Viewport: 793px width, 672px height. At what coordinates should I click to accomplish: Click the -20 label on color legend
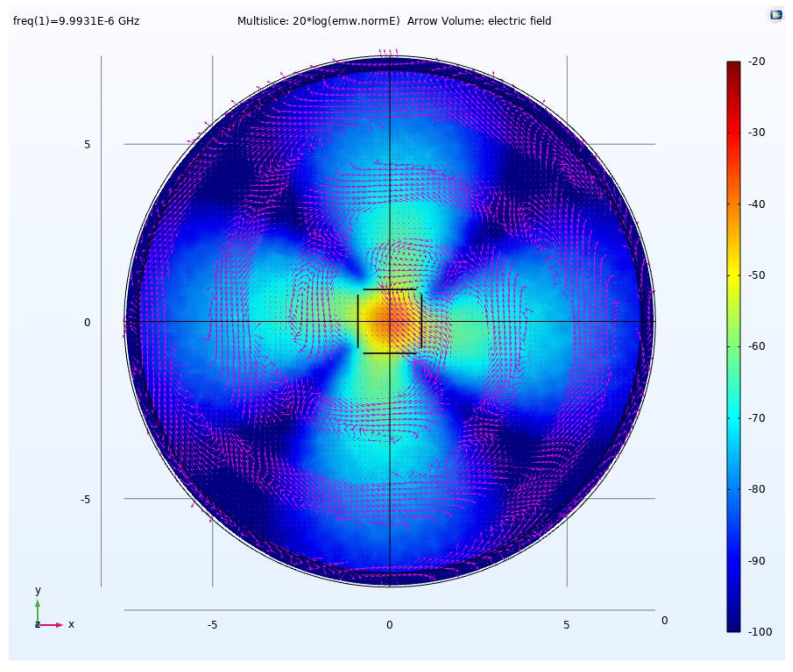tap(756, 61)
